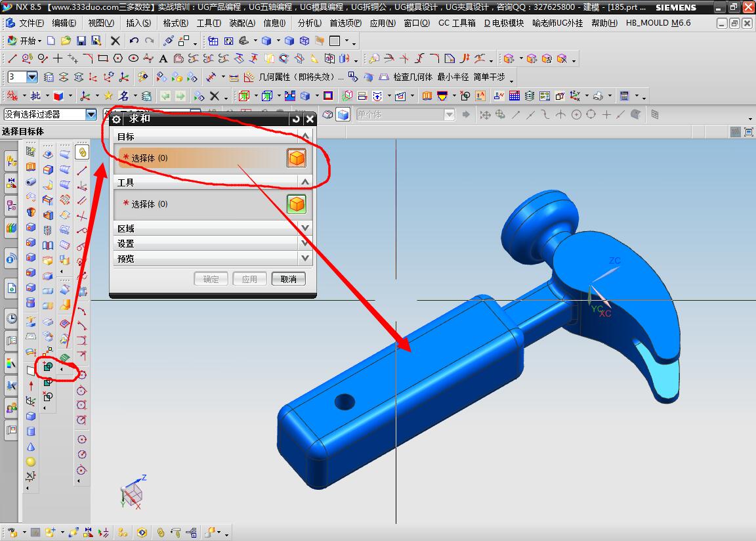Open the 插入(S) menu

point(138,23)
